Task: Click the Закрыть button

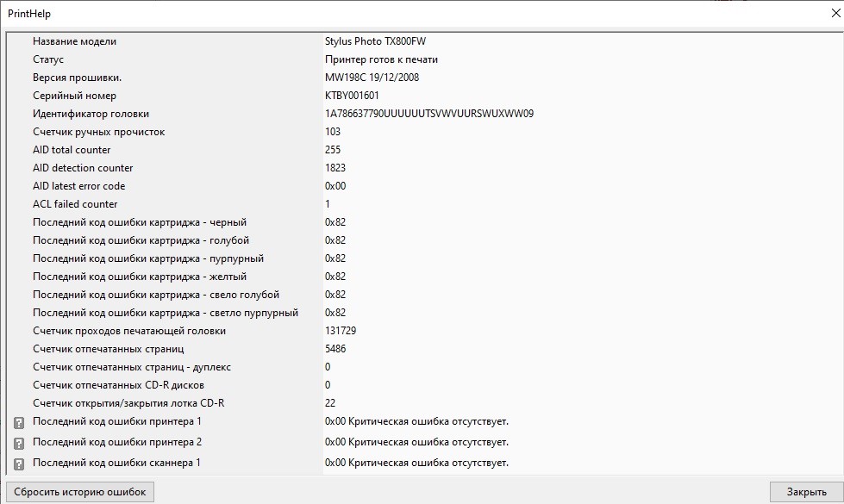Action: tap(806, 492)
